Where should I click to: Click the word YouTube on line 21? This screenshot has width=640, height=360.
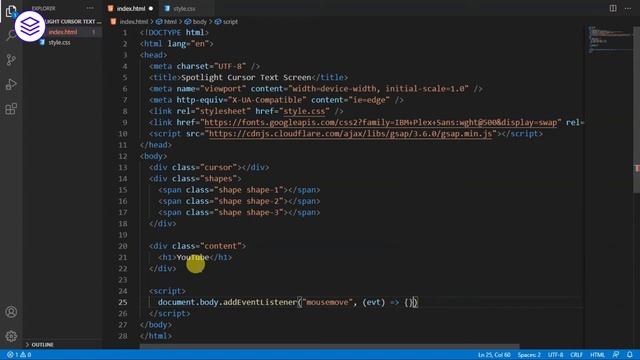pos(193,257)
